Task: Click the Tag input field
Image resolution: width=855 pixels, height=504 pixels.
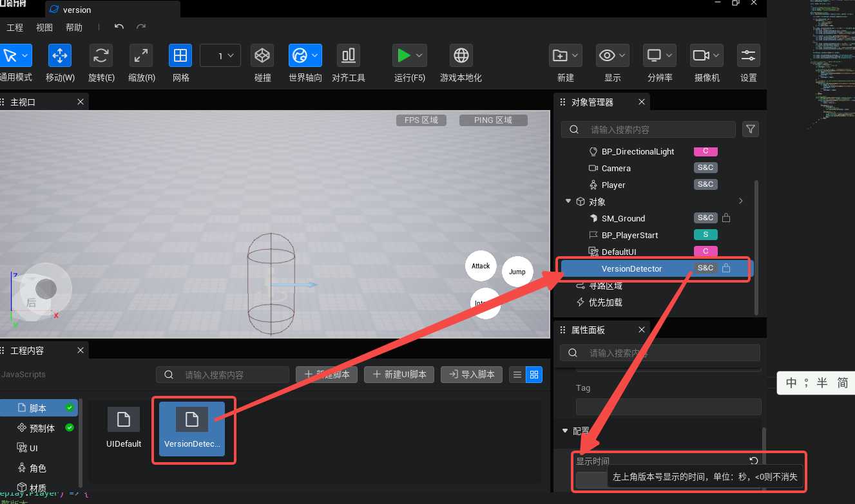Action: [x=668, y=407]
